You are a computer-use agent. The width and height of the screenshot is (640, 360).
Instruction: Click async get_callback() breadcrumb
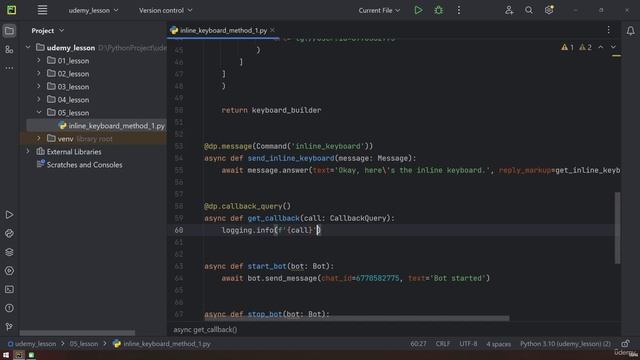point(205,329)
